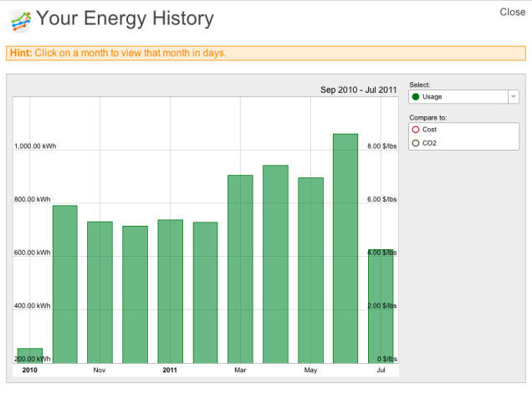Drill into the March usage bar

(x=240, y=269)
